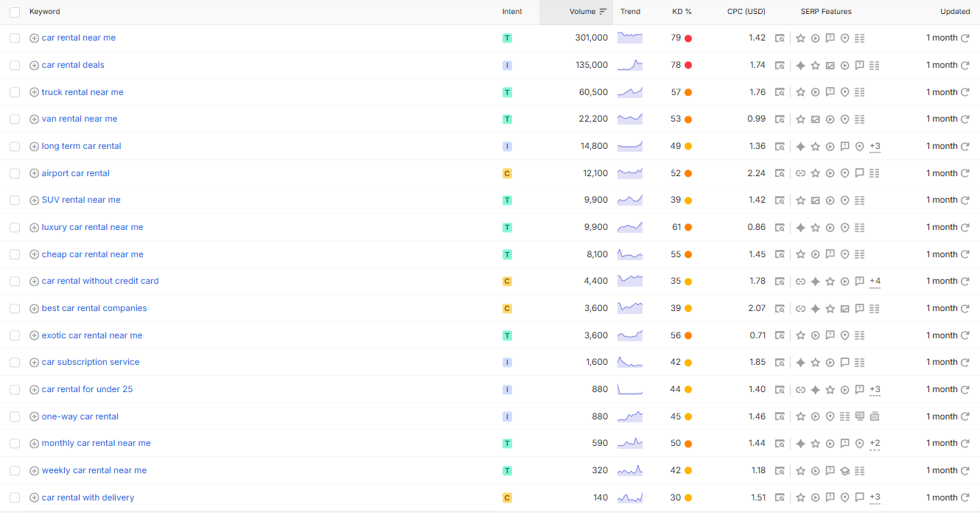Open trend sparkline for car rental deals
Viewport: 980px width, 513px height.
coord(630,65)
